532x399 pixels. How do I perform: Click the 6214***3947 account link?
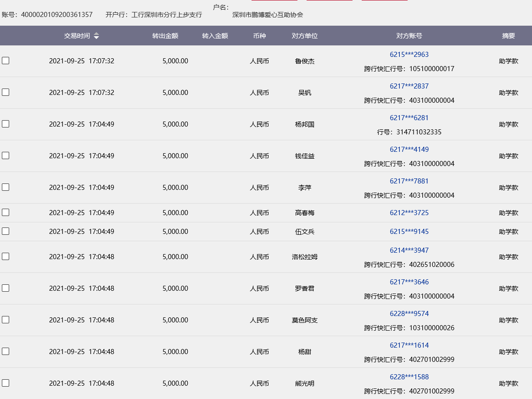[x=409, y=250]
